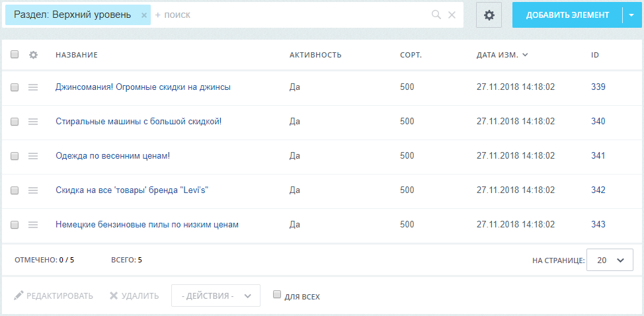This screenshot has width=644, height=316.
Task: Click the 'Раздел: Верхний уровень' filter label
Action: (72, 15)
